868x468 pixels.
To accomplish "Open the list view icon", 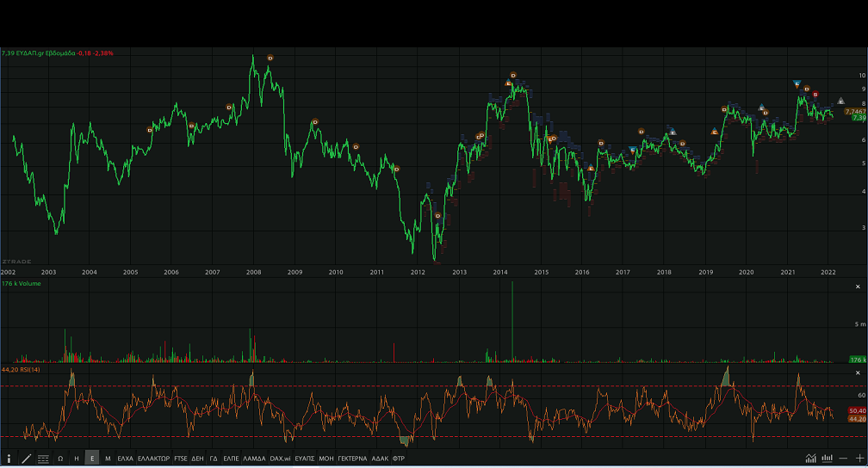I will pos(43,459).
